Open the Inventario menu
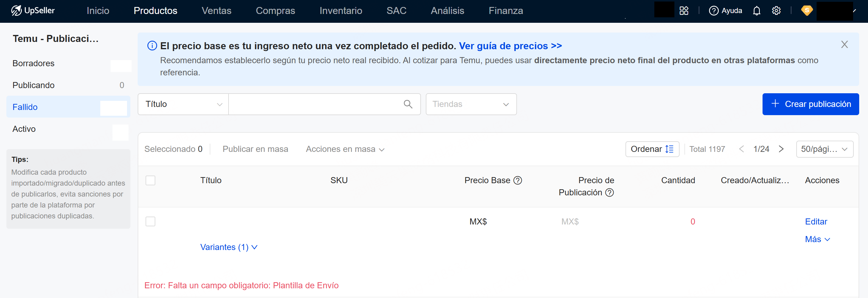Screen dimensions: 868x298 pyautogui.click(x=341, y=11)
